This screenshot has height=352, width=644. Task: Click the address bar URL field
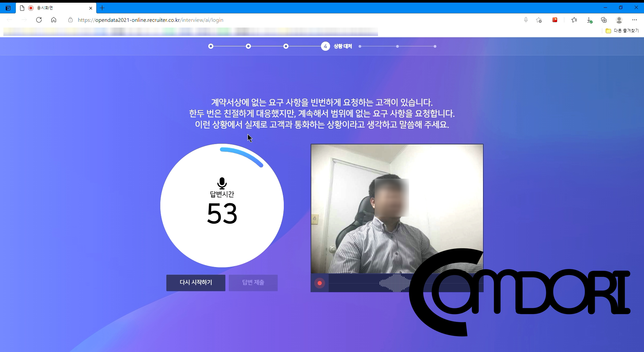(x=151, y=20)
